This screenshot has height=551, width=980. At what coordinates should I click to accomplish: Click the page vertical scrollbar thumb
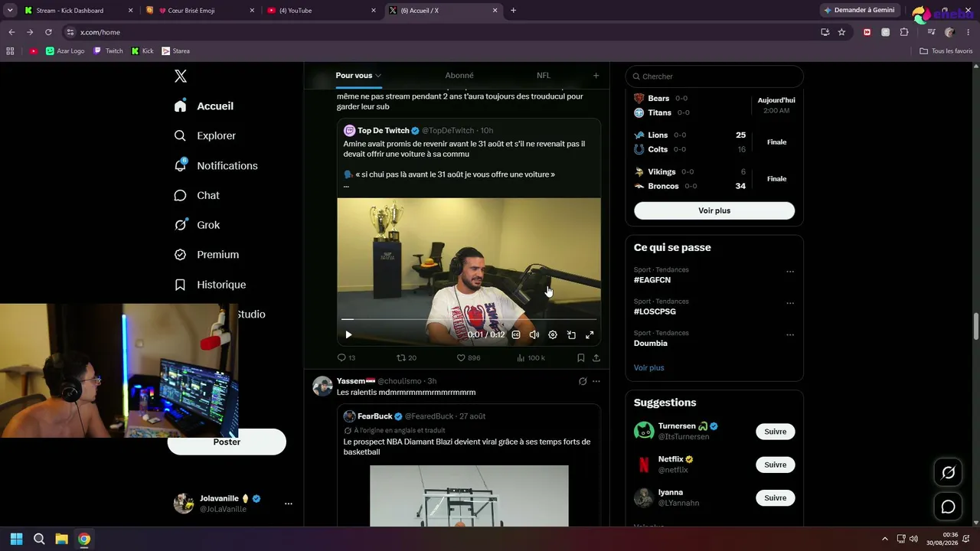[x=975, y=326]
